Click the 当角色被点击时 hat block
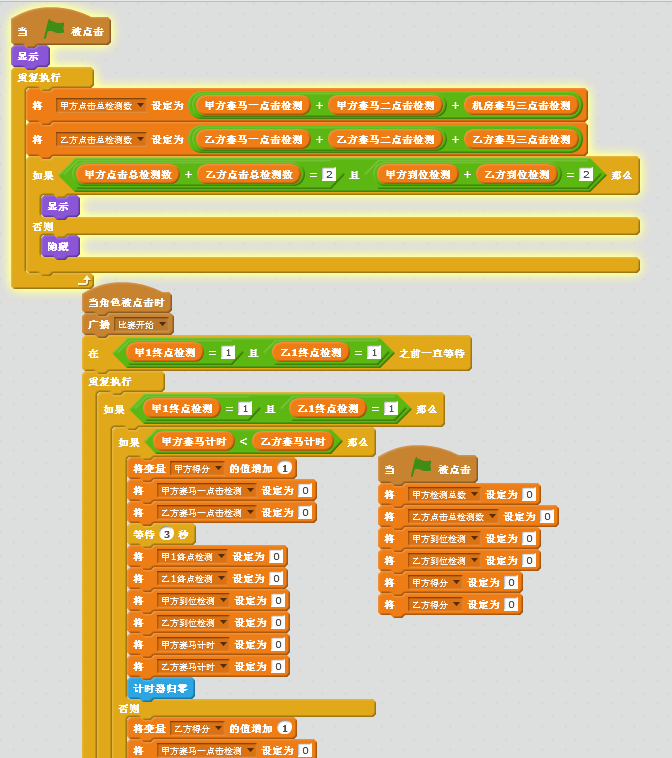 tap(127, 302)
